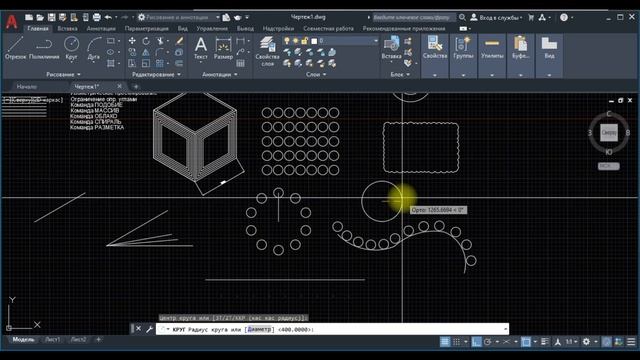Click the Hatch tool icon
Viewport: 640px width, 360px height.
(x=111, y=63)
